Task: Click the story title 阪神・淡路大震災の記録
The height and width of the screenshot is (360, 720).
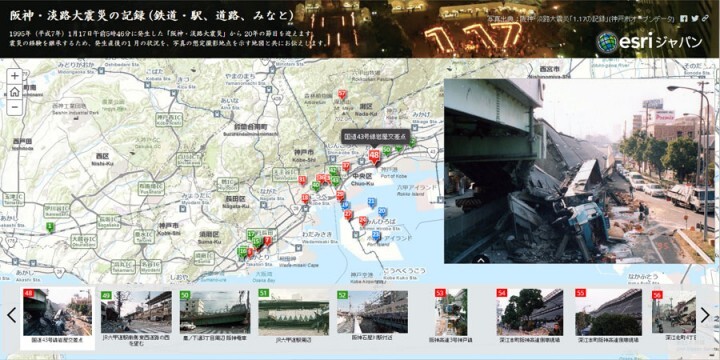Action: (x=152, y=16)
